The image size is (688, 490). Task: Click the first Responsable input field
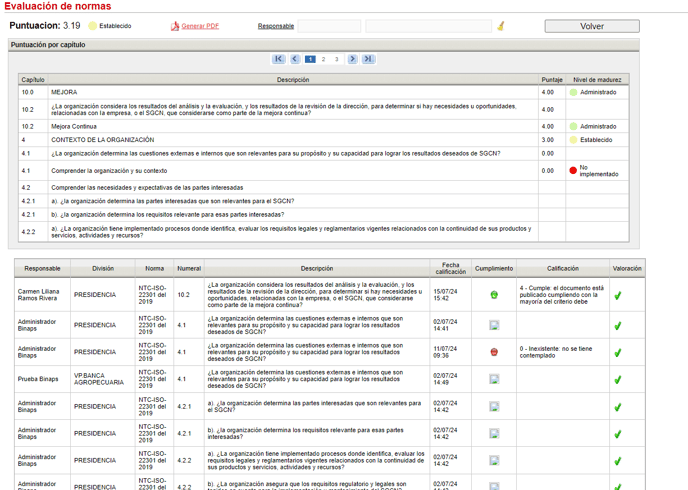(x=329, y=26)
